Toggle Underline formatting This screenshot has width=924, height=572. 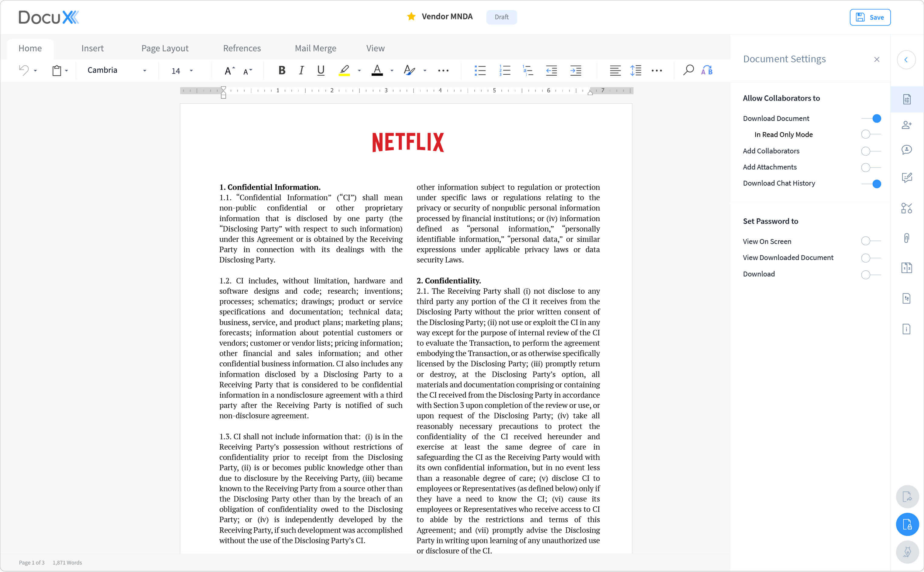321,70
